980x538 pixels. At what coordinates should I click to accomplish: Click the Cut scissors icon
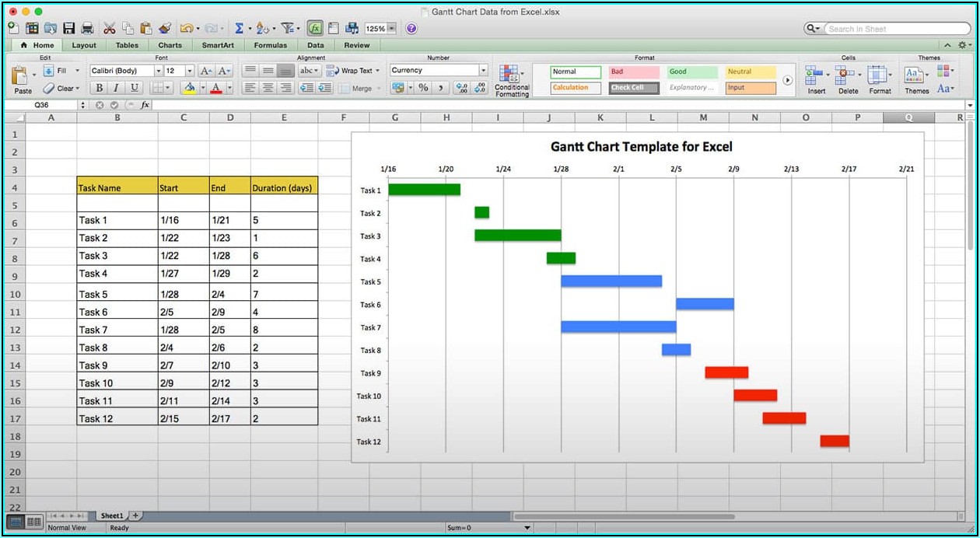[x=110, y=29]
